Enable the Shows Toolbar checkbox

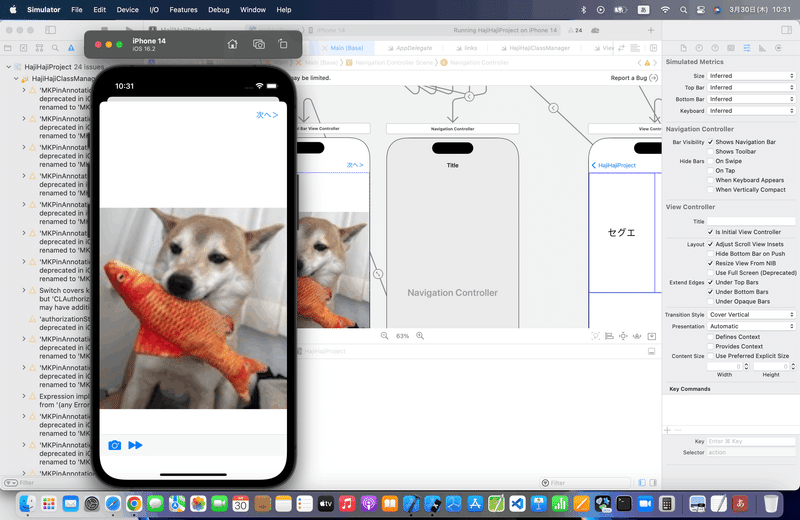pyautogui.click(x=710, y=152)
